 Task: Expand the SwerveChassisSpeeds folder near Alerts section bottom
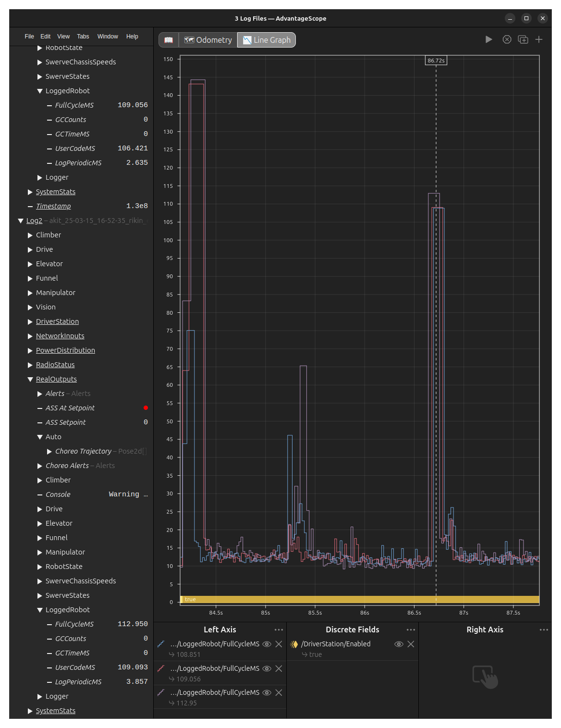point(40,581)
